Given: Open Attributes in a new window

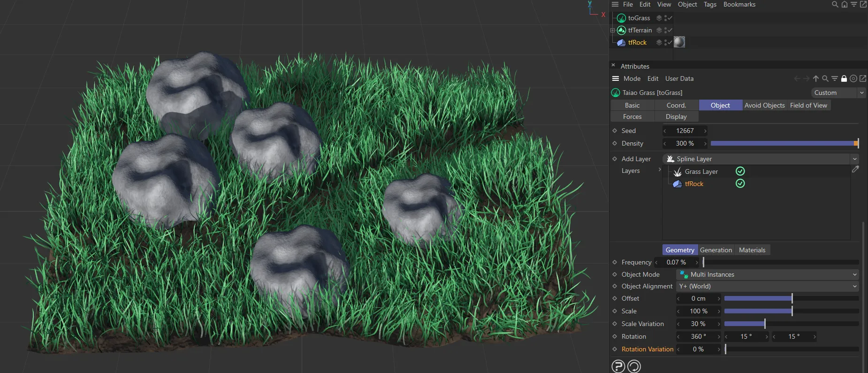Looking at the screenshot, I should pos(863,78).
